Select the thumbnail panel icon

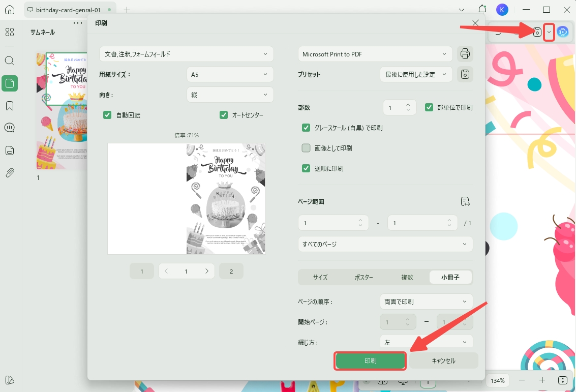pyautogui.click(x=10, y=83)
